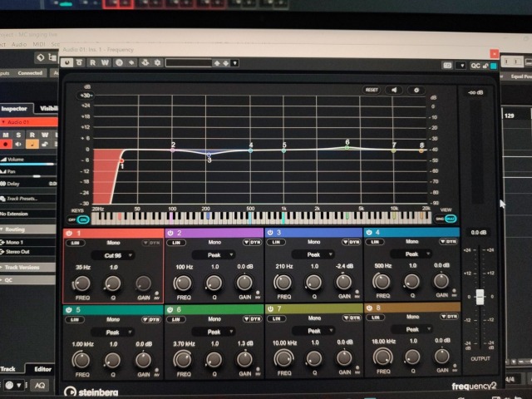Viewport: 532px width, 399px height.
Task: Click record enable button in Inspector
Action: click(x=6, y=144)
